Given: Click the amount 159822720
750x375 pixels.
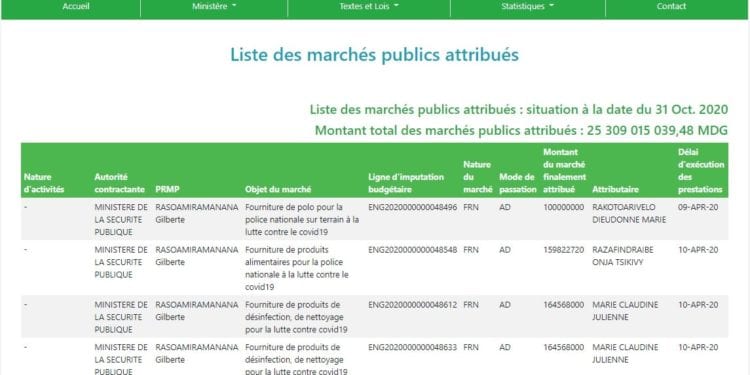Looking at the screenshot, I should click(563, 250).
